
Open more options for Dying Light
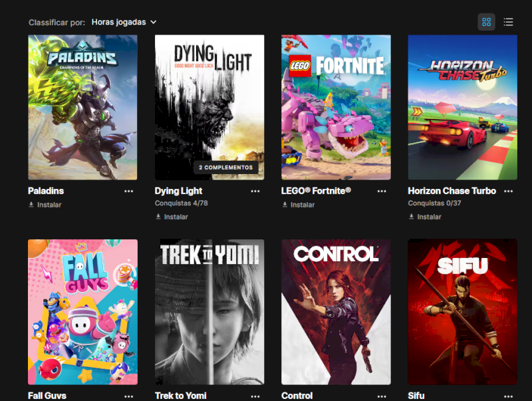[x=255, y=192]
